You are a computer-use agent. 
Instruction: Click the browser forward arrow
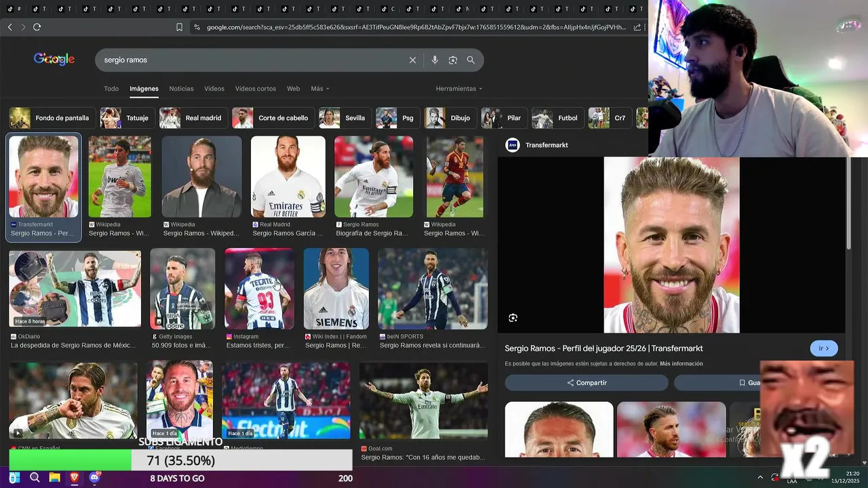(23, 27)
